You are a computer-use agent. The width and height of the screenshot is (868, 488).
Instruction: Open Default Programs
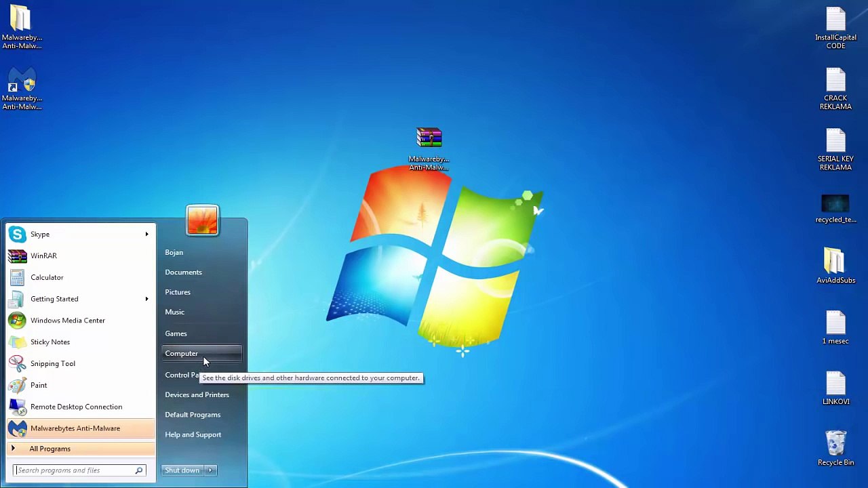point(201,415)
